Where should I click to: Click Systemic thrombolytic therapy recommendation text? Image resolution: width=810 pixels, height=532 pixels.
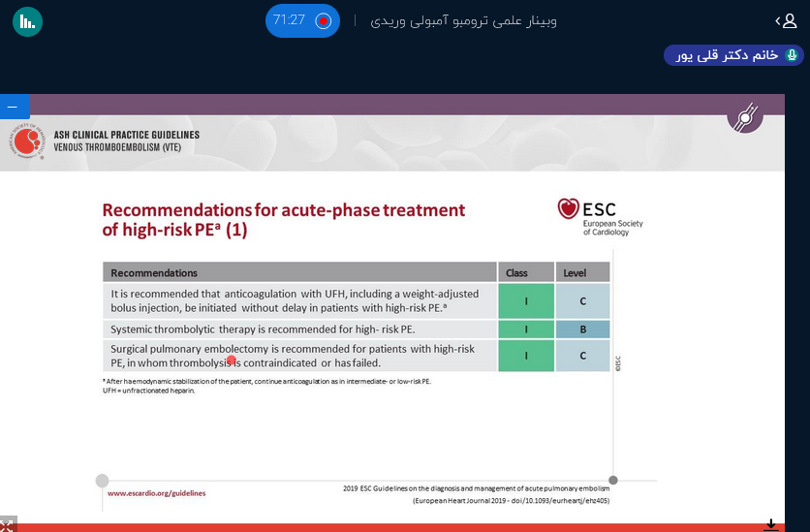click(263, 329)
